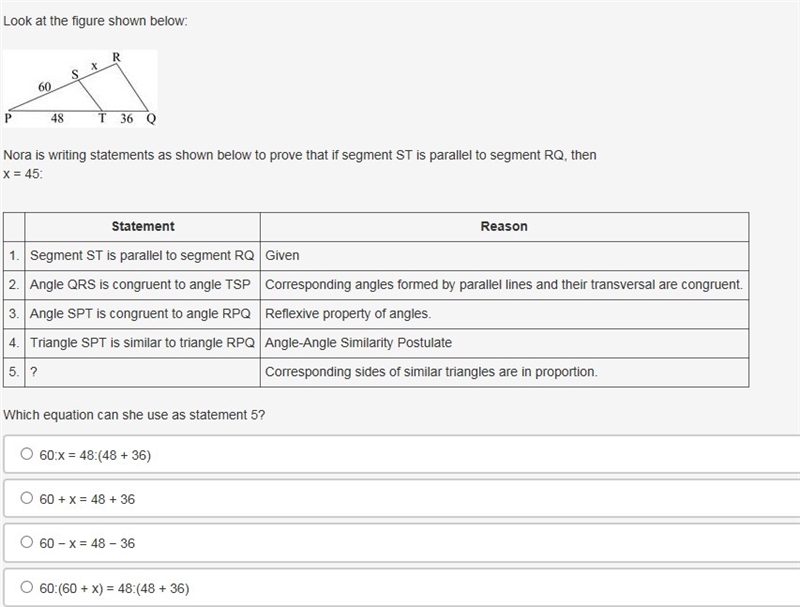Click the question mark in statement 5

34,372
